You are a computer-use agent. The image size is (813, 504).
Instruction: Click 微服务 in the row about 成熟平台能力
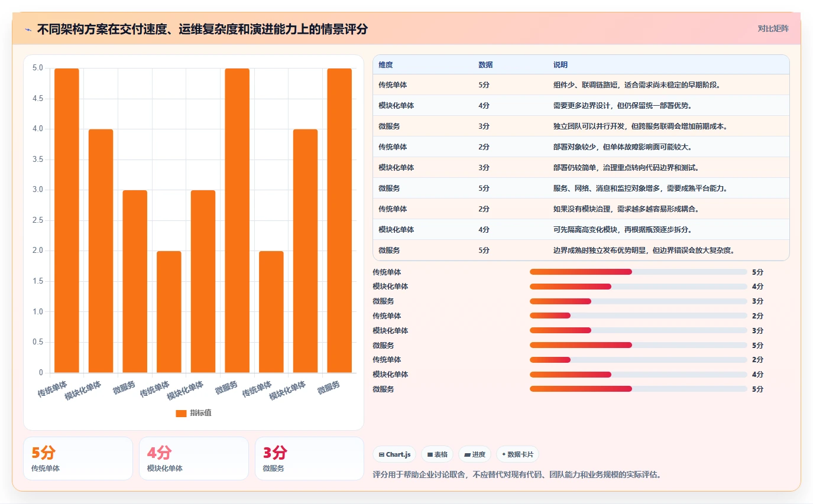point(389,188)
